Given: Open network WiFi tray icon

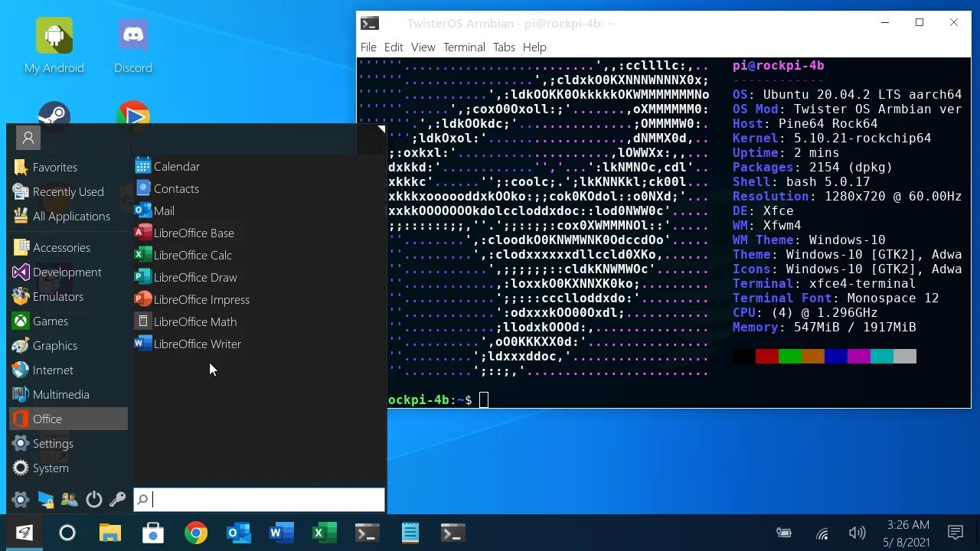Looking at the screenshot, I should 822,533.
